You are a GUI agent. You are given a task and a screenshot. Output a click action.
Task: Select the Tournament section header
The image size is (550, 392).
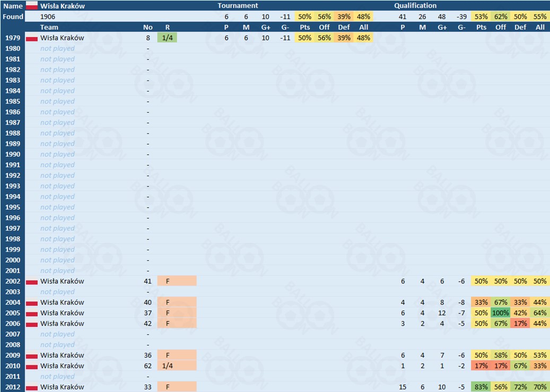[x=238, y=6]
